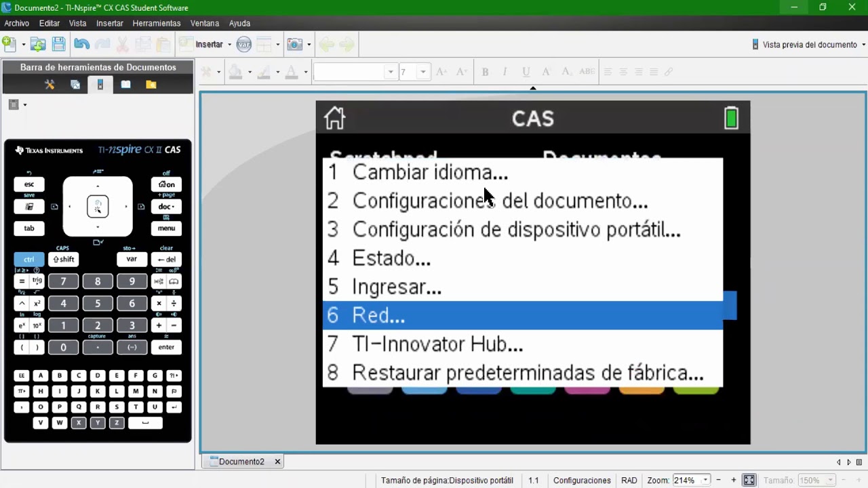Choose the TI-Innovator Hub... entry
The width and height of the screenshot is (868, 488).
coord(523,344)
